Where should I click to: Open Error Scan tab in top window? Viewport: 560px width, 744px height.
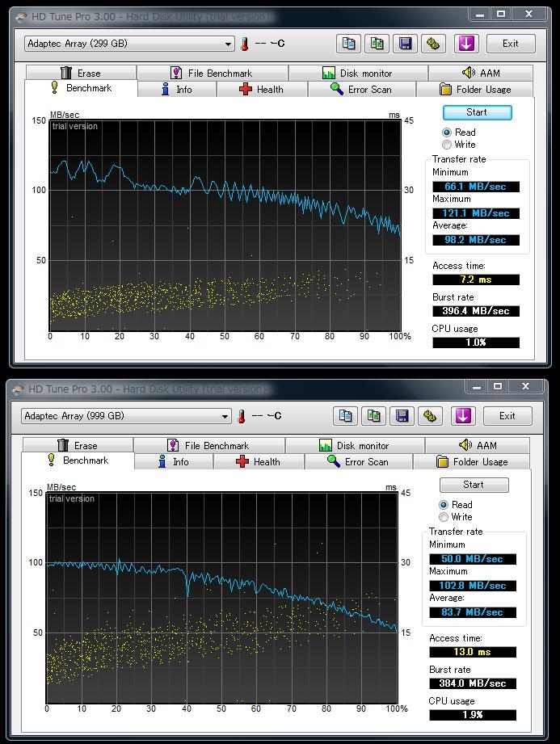pos(362,89)
